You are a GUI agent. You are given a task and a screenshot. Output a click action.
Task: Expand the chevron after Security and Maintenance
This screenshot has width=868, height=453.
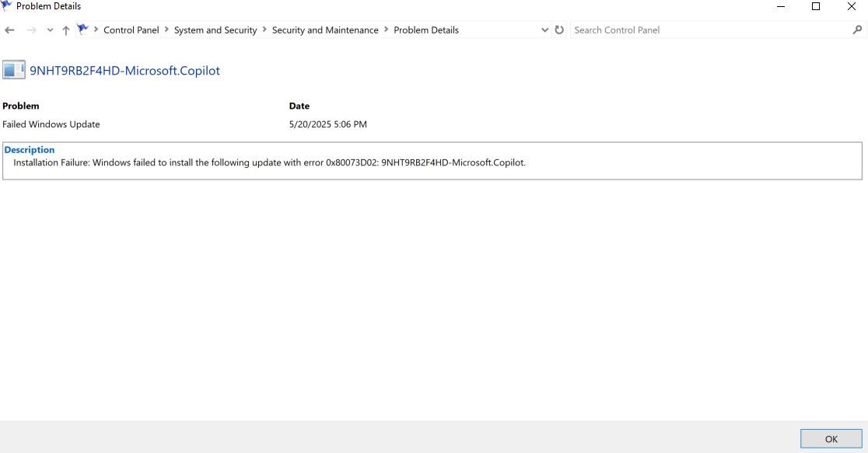(x=386, y=30)
